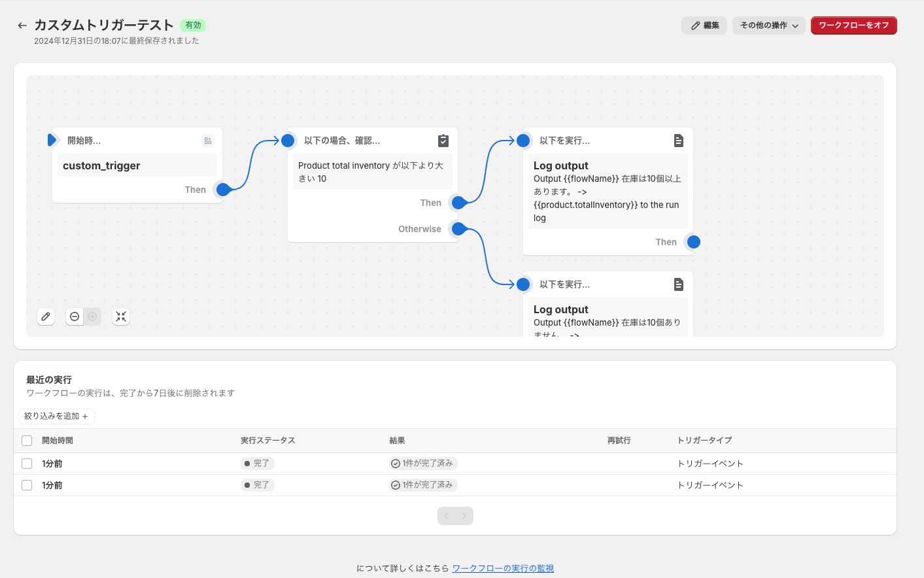Go back using the left arrow icon
924x578 pixels.
(22, 25)
